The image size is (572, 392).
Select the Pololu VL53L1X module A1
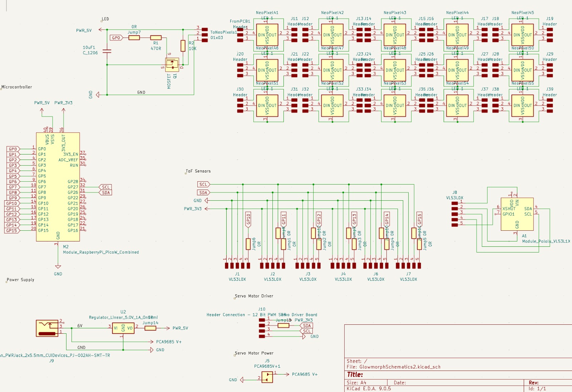(x=517, y=214)
